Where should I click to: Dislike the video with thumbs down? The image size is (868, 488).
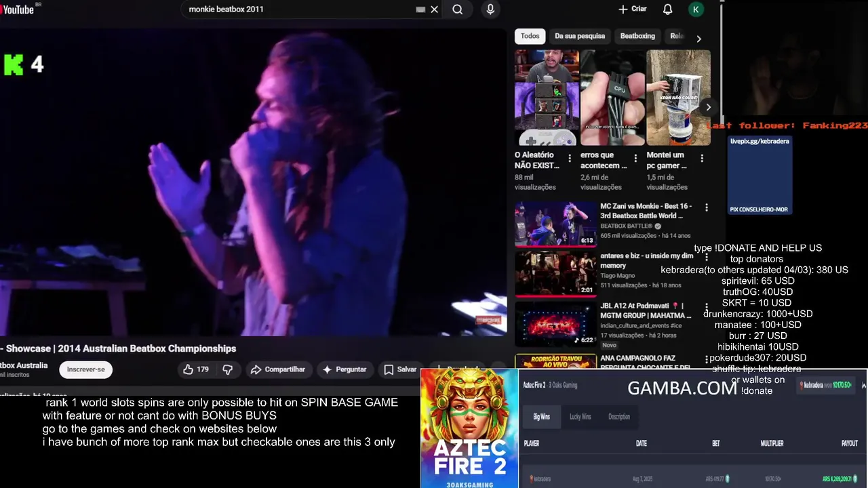click(228, 369)
